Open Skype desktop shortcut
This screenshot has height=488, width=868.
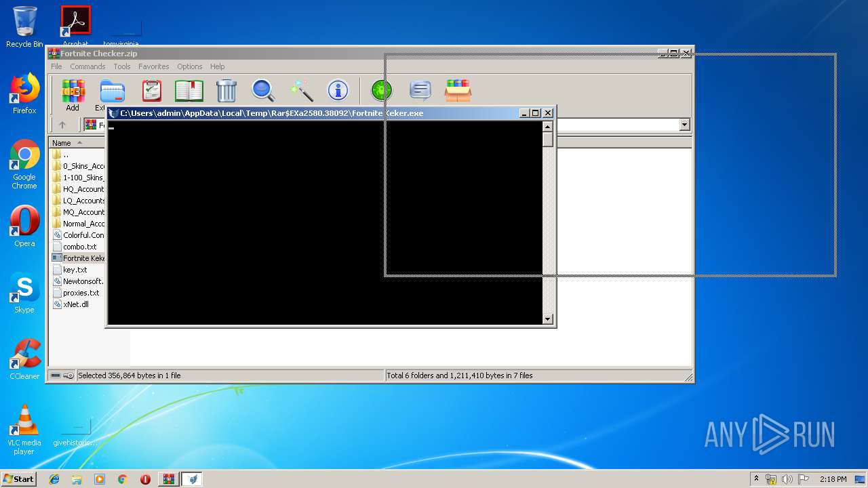coord(24,293)
